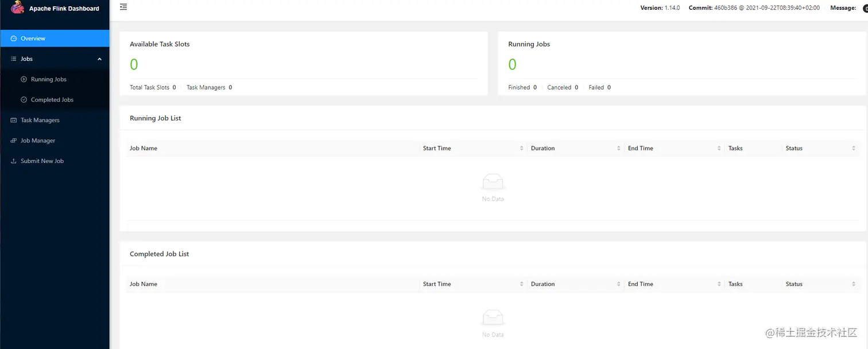Click the Total Task Slots label
The width and height of the screenshot is (868, 349).
coord(149,88)
